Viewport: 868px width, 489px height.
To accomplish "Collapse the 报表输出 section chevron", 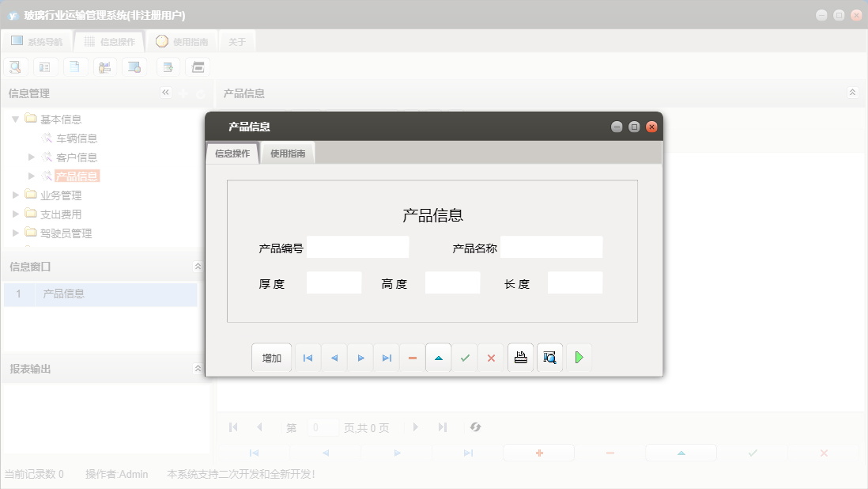I will (198, 368).
